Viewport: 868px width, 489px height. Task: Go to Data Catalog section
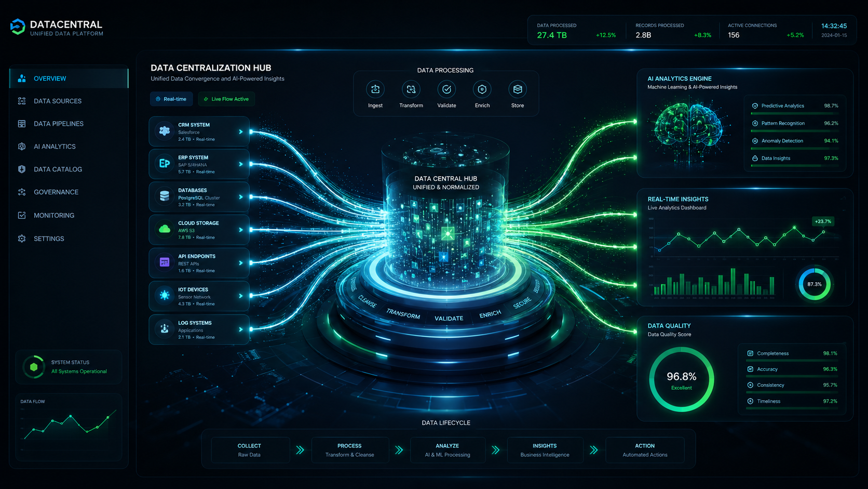point(69,169)
